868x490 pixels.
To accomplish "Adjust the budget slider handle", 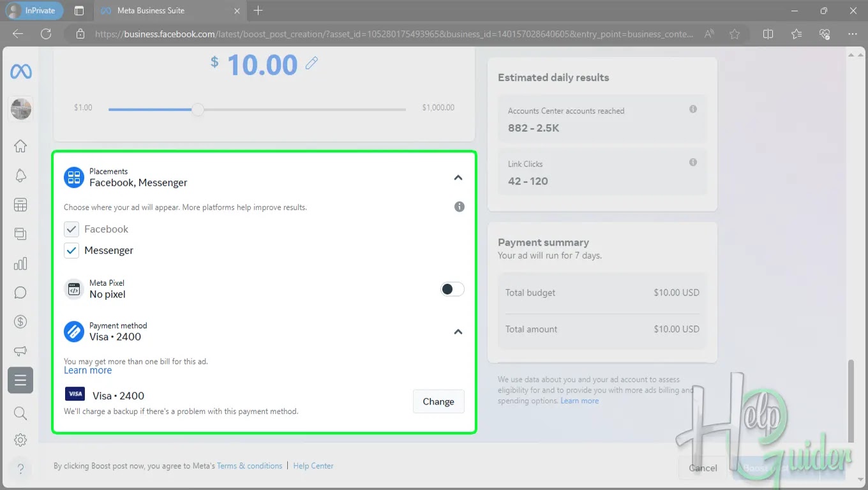I will tap(198, 110).
